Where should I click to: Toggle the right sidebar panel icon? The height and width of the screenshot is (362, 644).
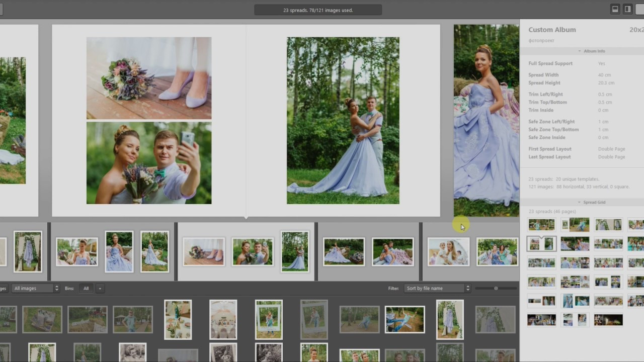[x=627, y=9]
